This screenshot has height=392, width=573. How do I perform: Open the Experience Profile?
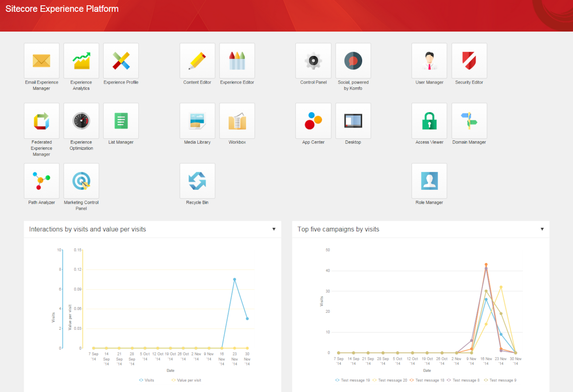click(x=121, y=61)
